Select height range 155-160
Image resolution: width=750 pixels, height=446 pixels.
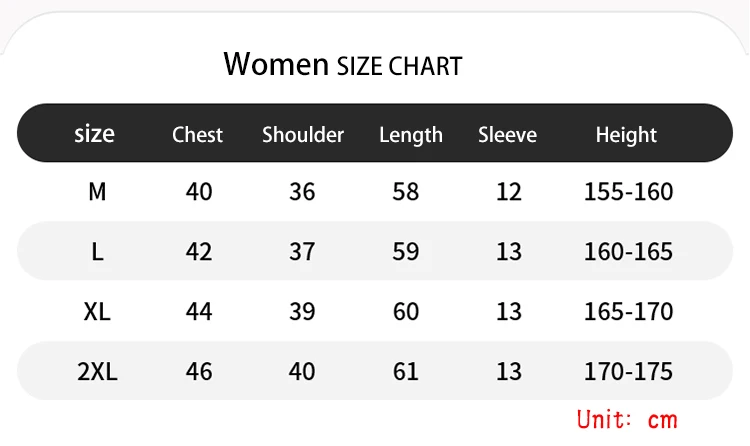(629, 192)
